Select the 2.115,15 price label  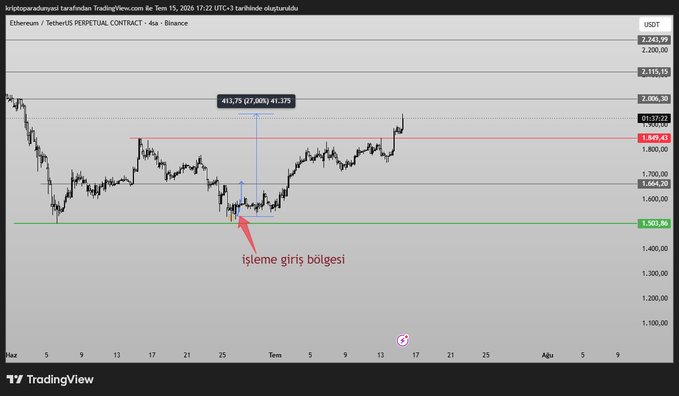pyautogui.click(x=654, y=72)
